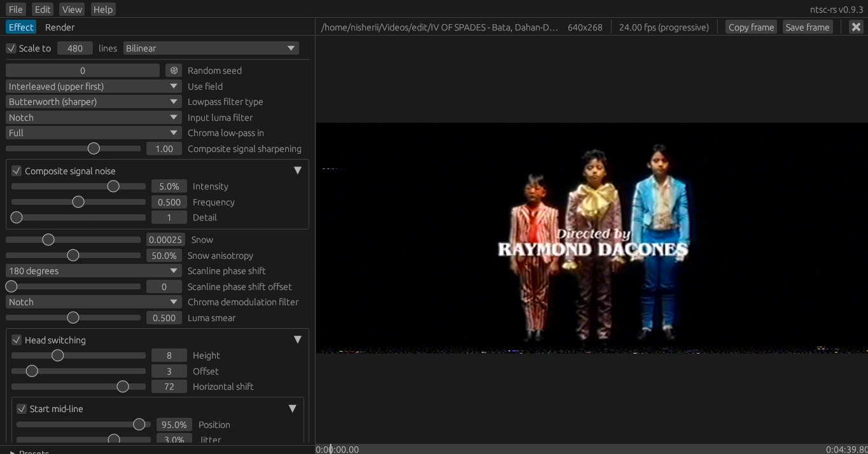Collapse the Start mid-line section
Viewport: 868px width, 454px height.
292,408
